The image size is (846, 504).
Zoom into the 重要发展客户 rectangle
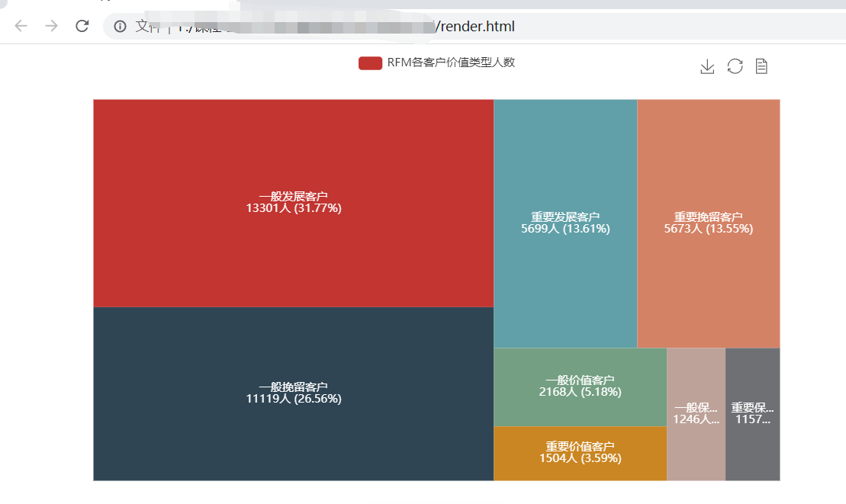pos(565,223)
